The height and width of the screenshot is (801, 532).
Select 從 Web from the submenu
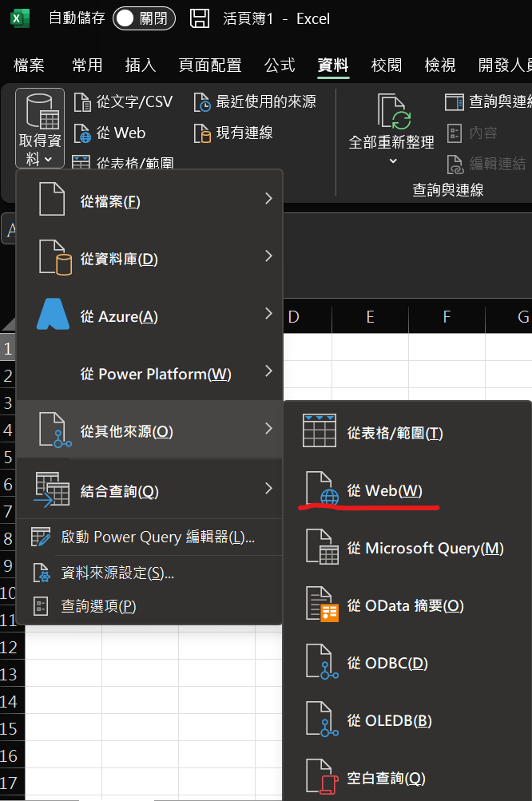(383, 490)
